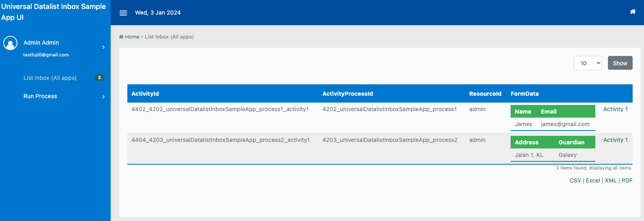Open the Home breadcrumb link
This screenshot has width=644, height=221.
click(x=132, y=37)
